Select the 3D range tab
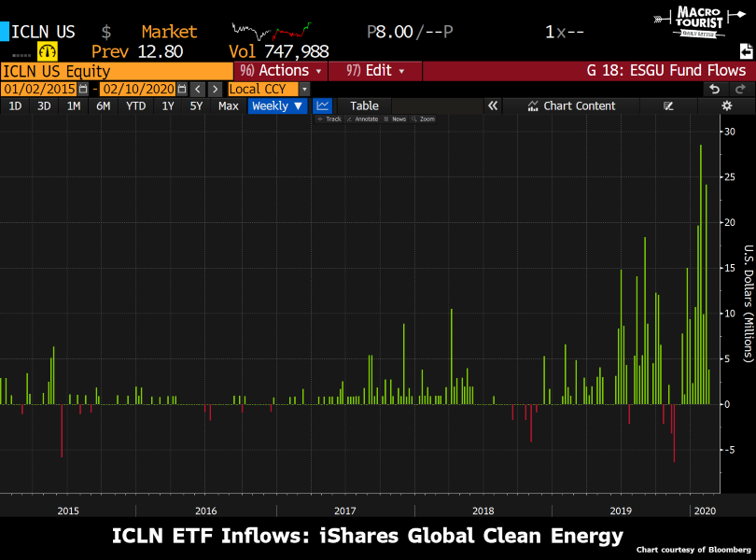Image resolution: width=756 pixels, height=560 pixels. pyautogui.click(x=44, y=105)
